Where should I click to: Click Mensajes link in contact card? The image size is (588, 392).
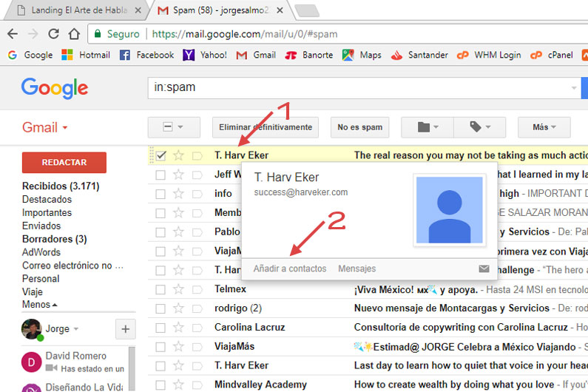[x=357, y=268]
